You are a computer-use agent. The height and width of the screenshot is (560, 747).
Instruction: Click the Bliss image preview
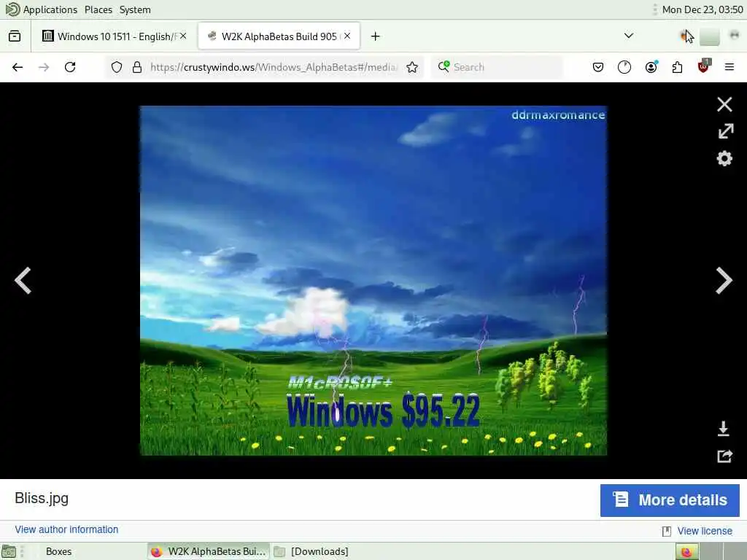click(x=373, y=281)
